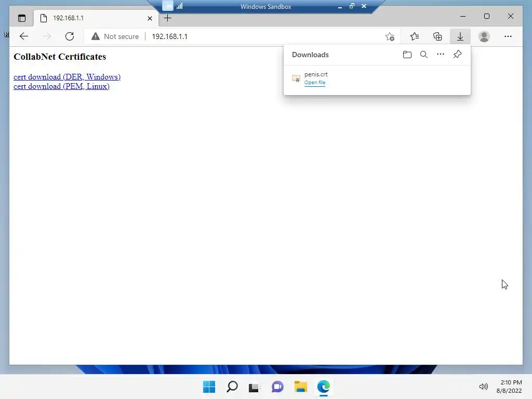This screenshot has width=532, height=399.
Task: Select the 192.168.1.1 tab
Action: pos(96,18)
